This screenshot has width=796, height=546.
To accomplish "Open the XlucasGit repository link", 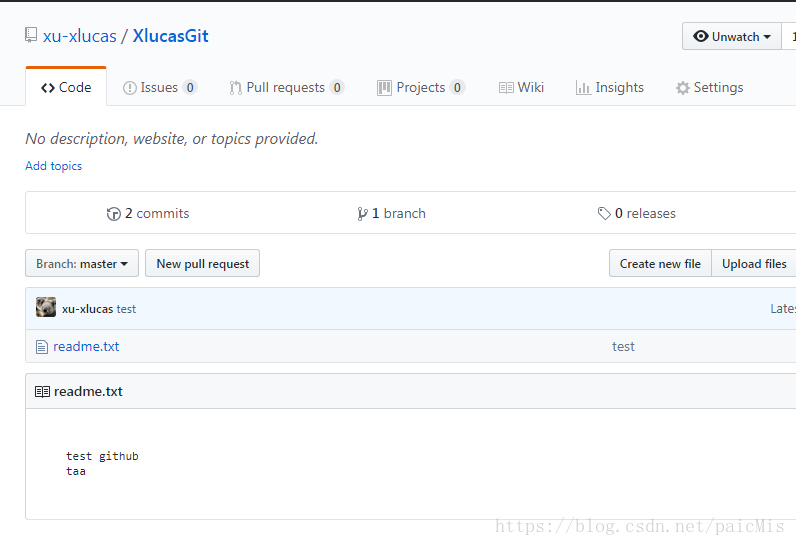I will pyautogui.click(x=171, y=36).
